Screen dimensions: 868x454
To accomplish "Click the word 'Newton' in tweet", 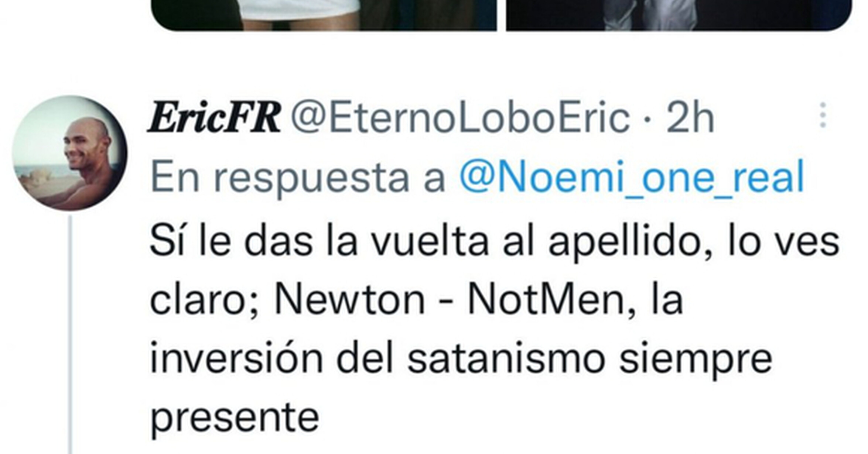I will pyautogui.click(x=350, y=300).
